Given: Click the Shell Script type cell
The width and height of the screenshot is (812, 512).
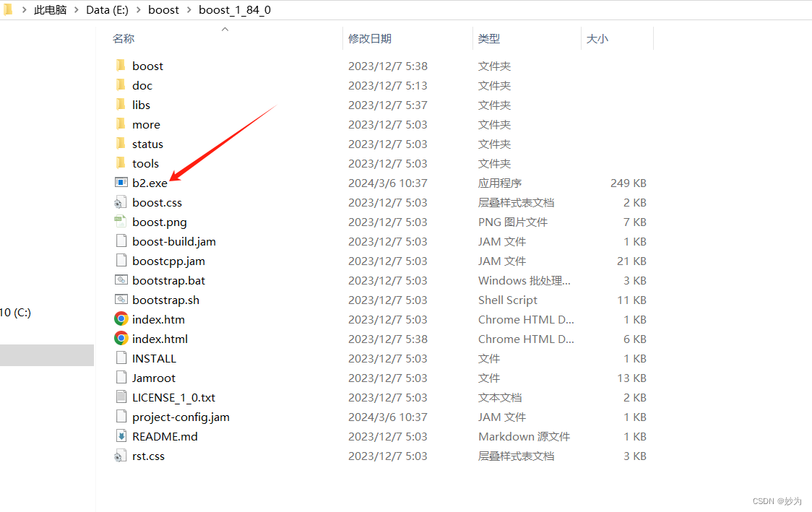Looking at the screenshot, I should point(507,300).
